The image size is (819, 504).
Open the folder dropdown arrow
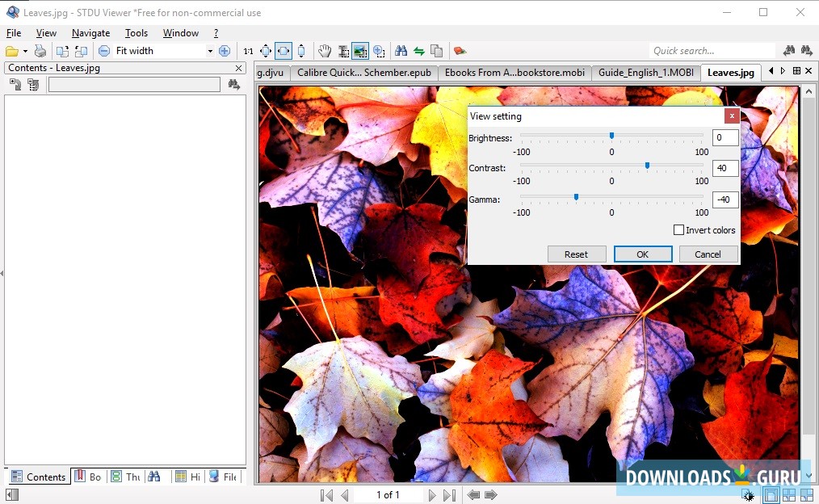click(25, 50)
